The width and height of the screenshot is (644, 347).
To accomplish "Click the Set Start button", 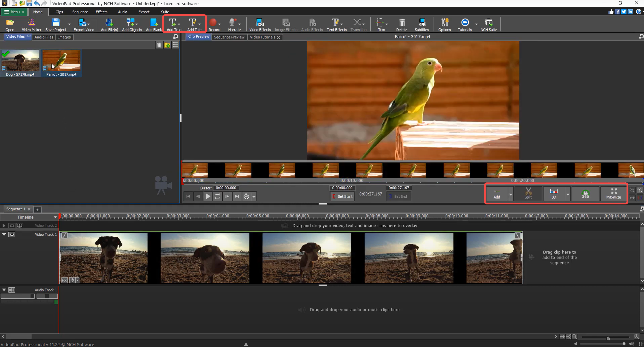I will point(342,196).
